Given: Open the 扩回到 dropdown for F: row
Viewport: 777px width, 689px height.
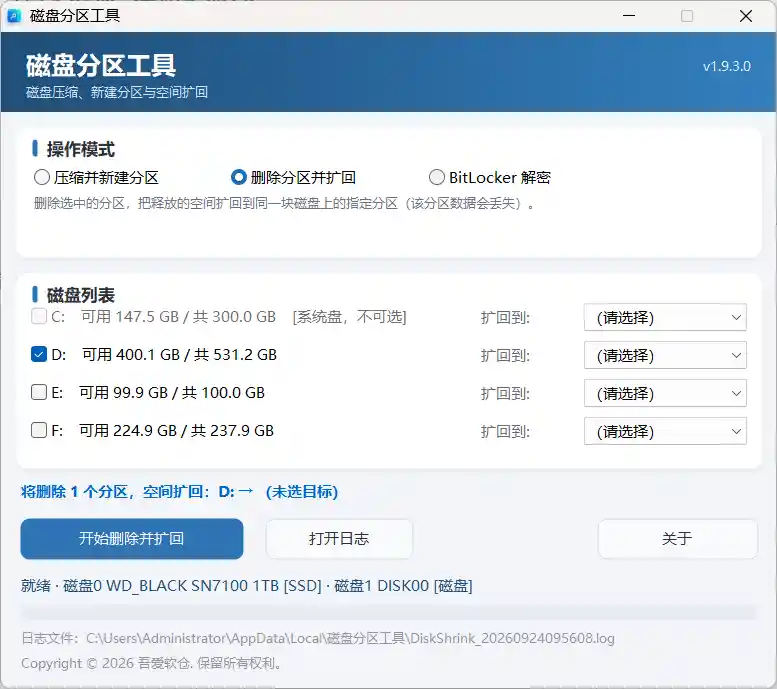Looking at the screenshot, I should pos(665,431).
